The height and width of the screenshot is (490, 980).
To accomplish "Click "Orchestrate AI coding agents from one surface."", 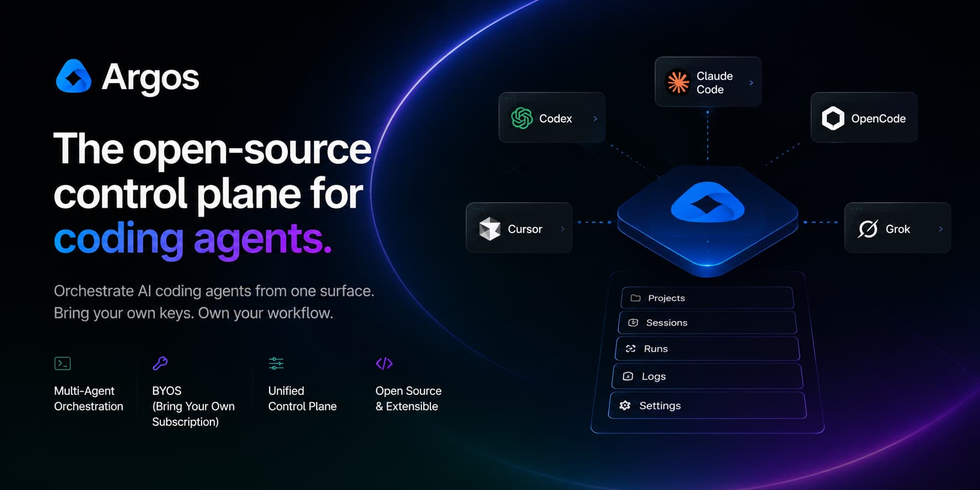I will (214, 291).
